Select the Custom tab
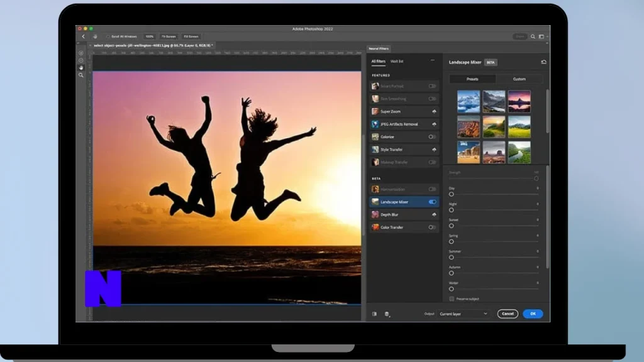Image resolution: width=644 pixels, height=362 pixels. coord(519,79)
